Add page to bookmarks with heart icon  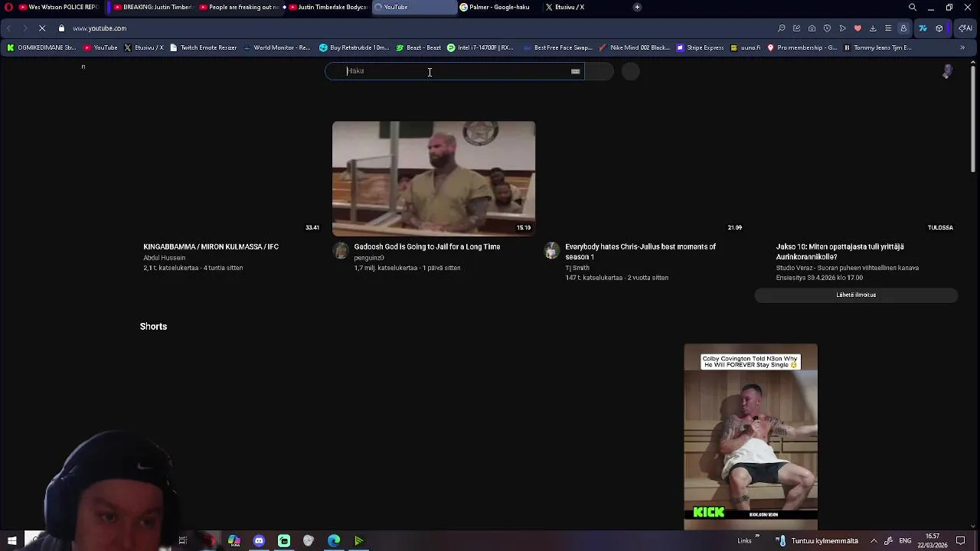(x=857, y=28)
